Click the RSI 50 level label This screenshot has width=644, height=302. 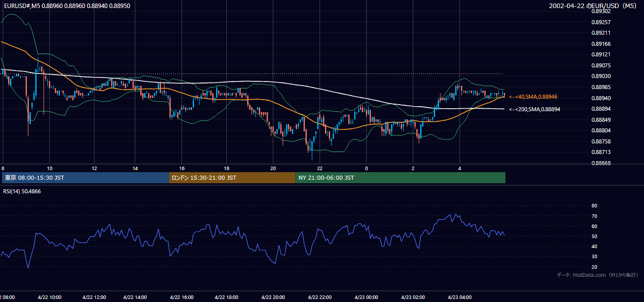[594, 236]
